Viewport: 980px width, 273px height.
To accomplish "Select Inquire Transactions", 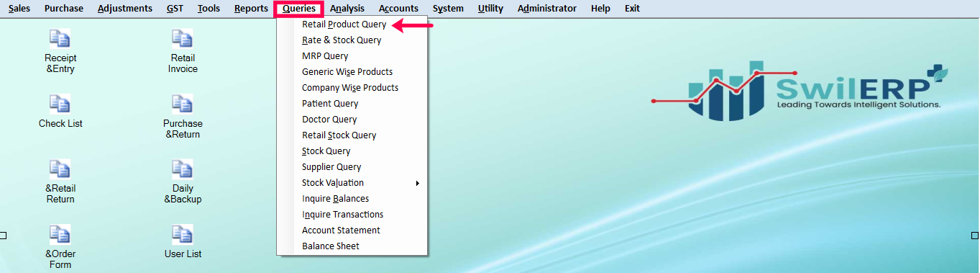I will pyautogui.click(x=352, y=215).
